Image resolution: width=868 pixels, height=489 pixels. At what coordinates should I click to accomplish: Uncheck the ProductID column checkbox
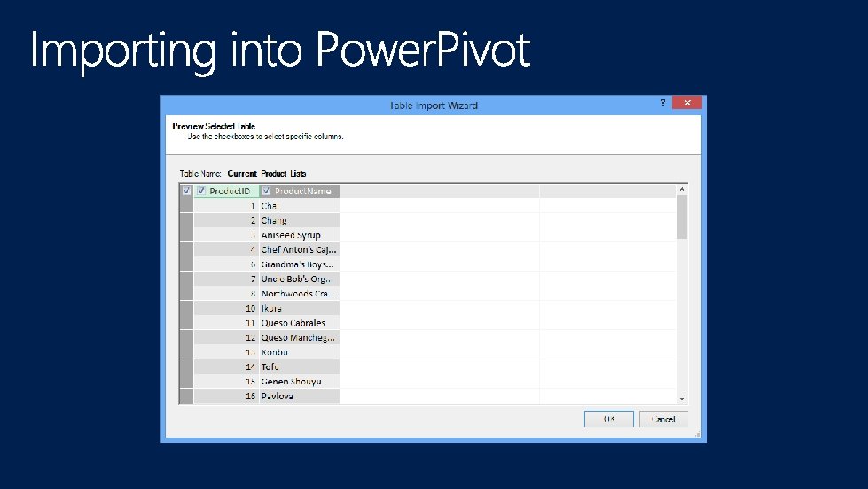click(201, 191)
